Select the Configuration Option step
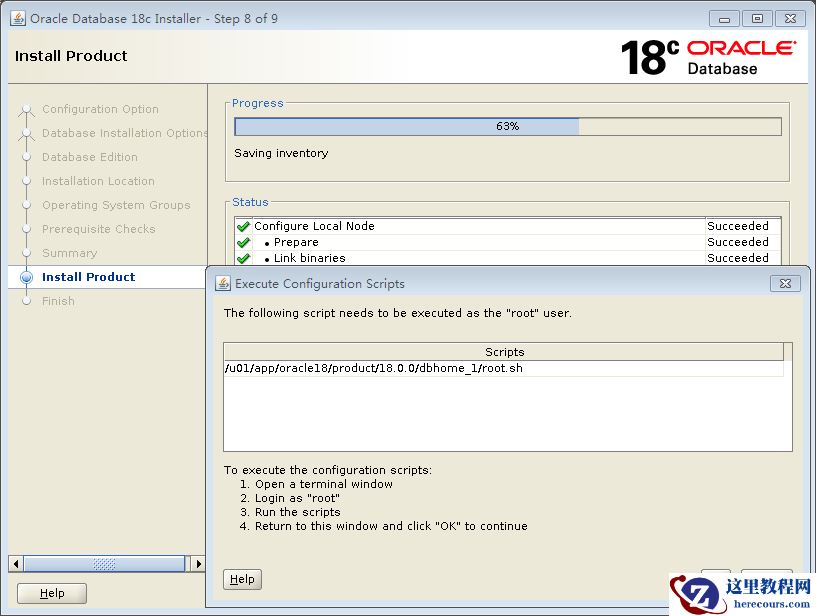This screenshot has width=816, height=616. coord(100,109)
